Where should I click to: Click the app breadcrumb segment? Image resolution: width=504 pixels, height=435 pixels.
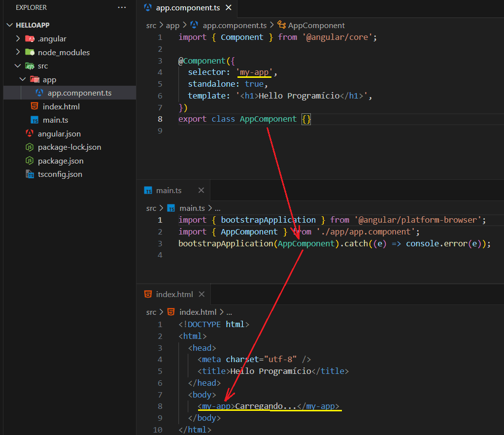pos(172,26)
